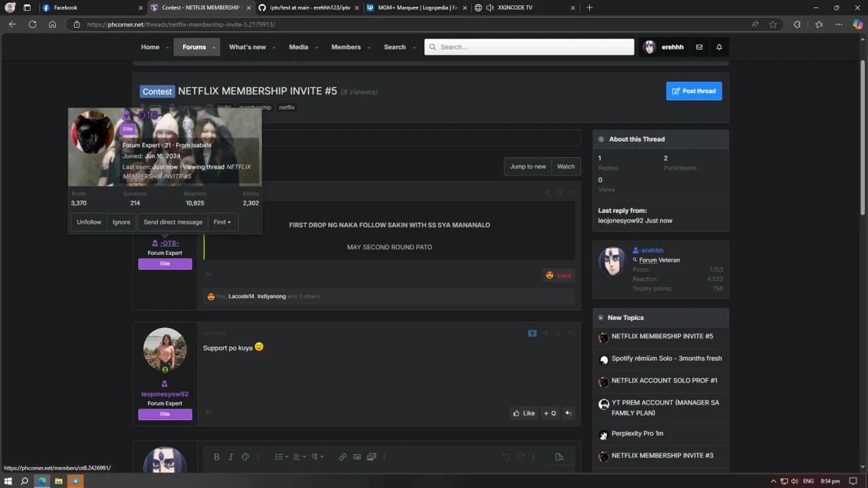Open paragraph format dropdown in editor
The width and height of the screenshot is (868, 488).
317,457
